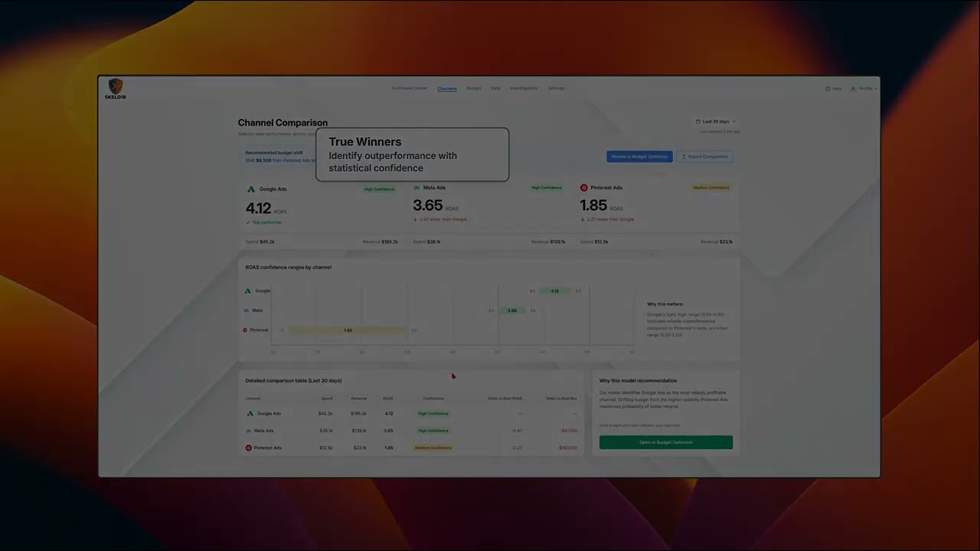Click the Help icon in header
Screen dimensions: 980x551
828,89
